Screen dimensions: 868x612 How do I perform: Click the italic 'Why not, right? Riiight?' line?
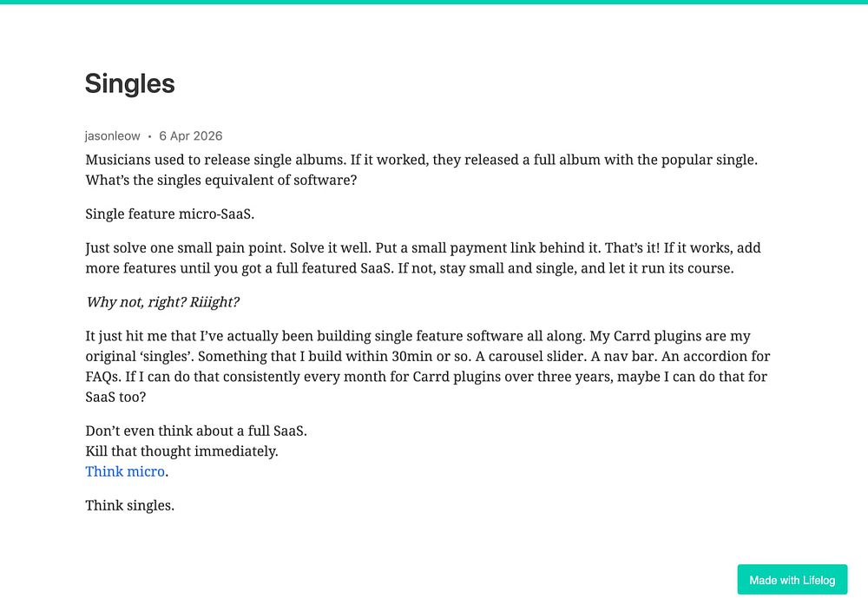coord(163,302)
